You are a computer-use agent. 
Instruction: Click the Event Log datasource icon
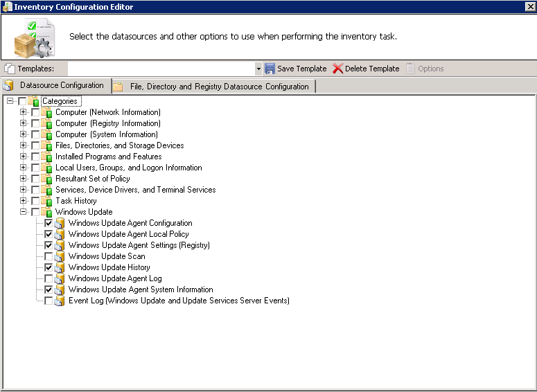coord(60,301)
